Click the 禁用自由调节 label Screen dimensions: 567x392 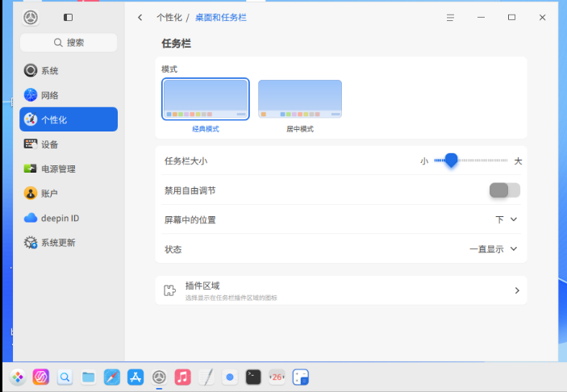click(x=190, y=190)
